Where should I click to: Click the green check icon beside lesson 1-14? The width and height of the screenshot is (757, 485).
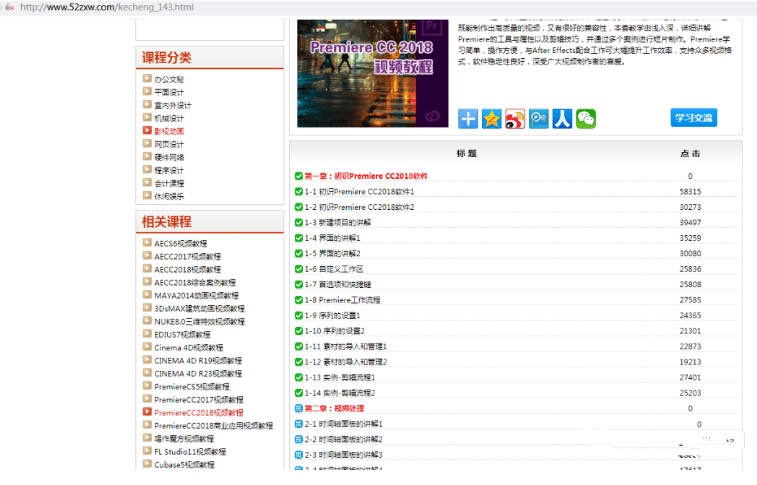tap(299, 393)
